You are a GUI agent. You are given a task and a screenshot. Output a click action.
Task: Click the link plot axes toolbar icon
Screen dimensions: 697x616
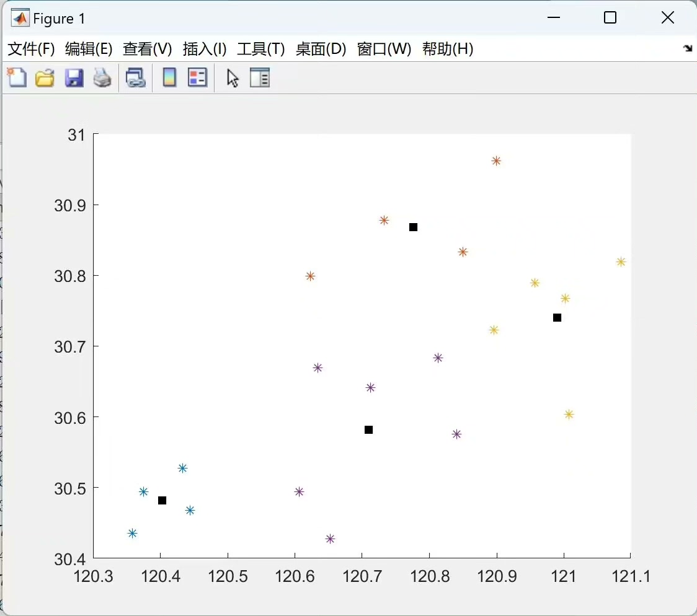pyautogui.click(x=135, y=77)
